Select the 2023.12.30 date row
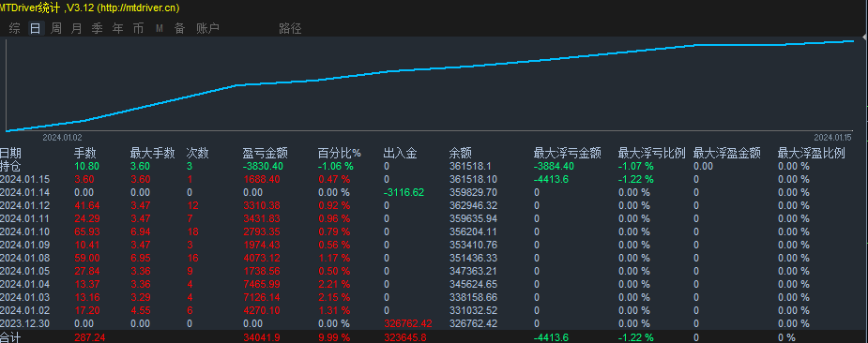The image size is (868, 343). [x=25, y=323]
